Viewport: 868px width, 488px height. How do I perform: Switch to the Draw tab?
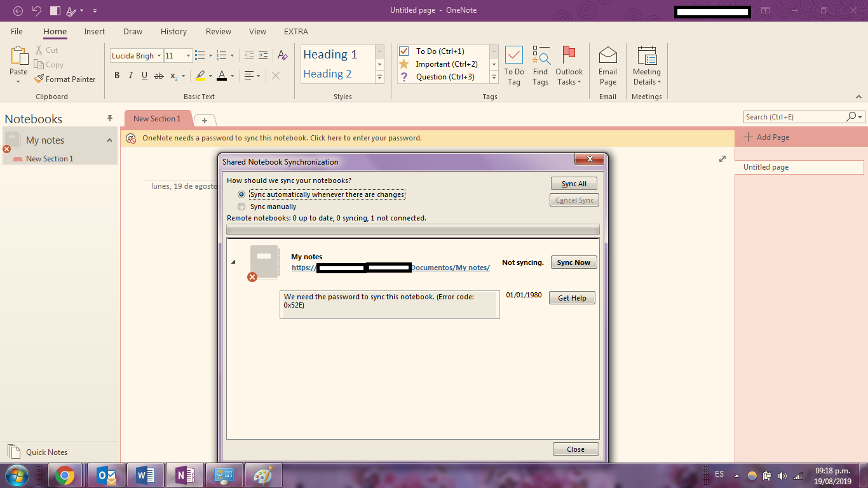tap(133, 31)
